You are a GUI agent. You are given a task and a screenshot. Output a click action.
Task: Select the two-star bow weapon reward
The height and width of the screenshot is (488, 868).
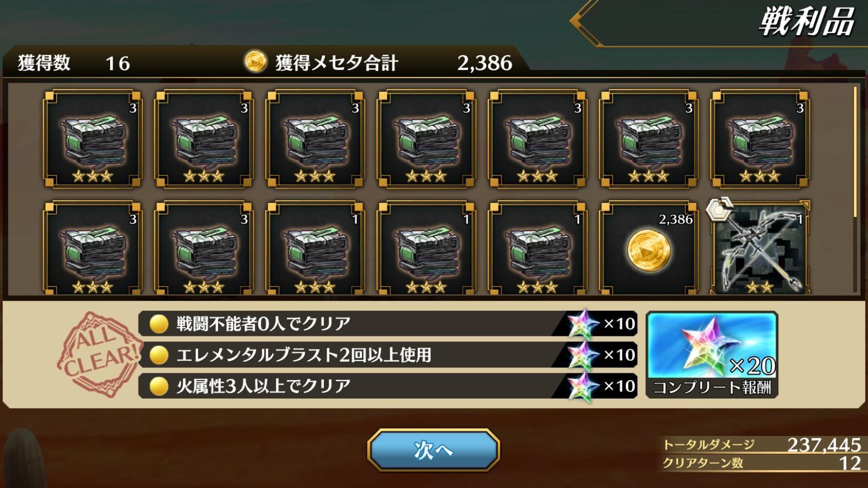pos(759,247)
